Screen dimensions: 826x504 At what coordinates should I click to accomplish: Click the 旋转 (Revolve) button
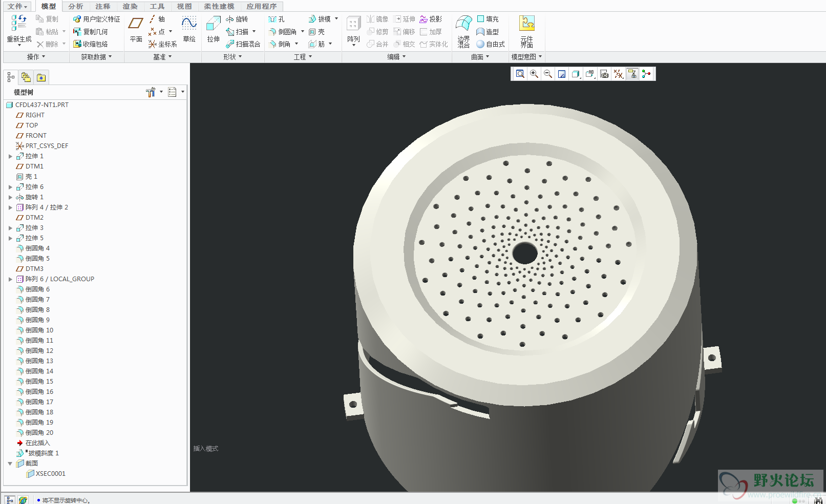tap(237, 19)
